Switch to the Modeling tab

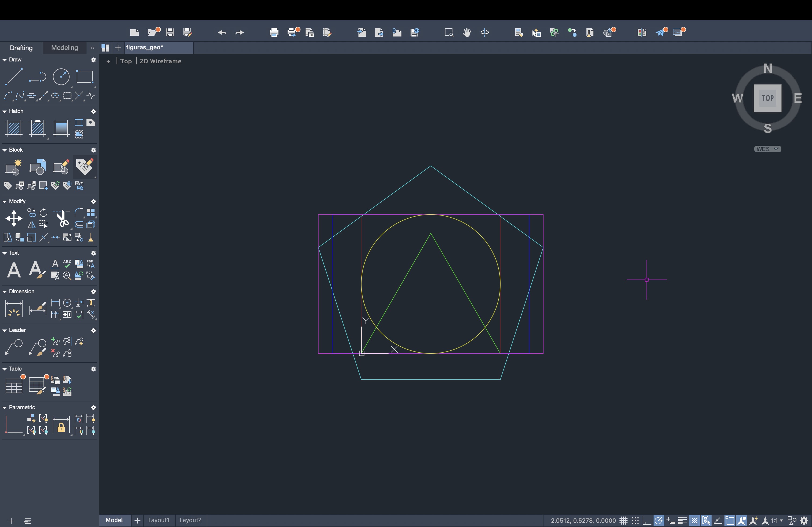coord(64,48)
